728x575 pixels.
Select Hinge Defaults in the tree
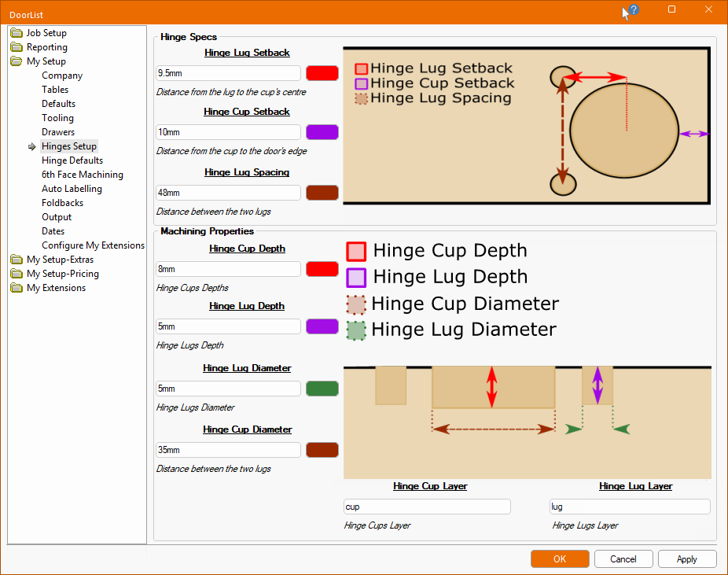click(72, 160)
